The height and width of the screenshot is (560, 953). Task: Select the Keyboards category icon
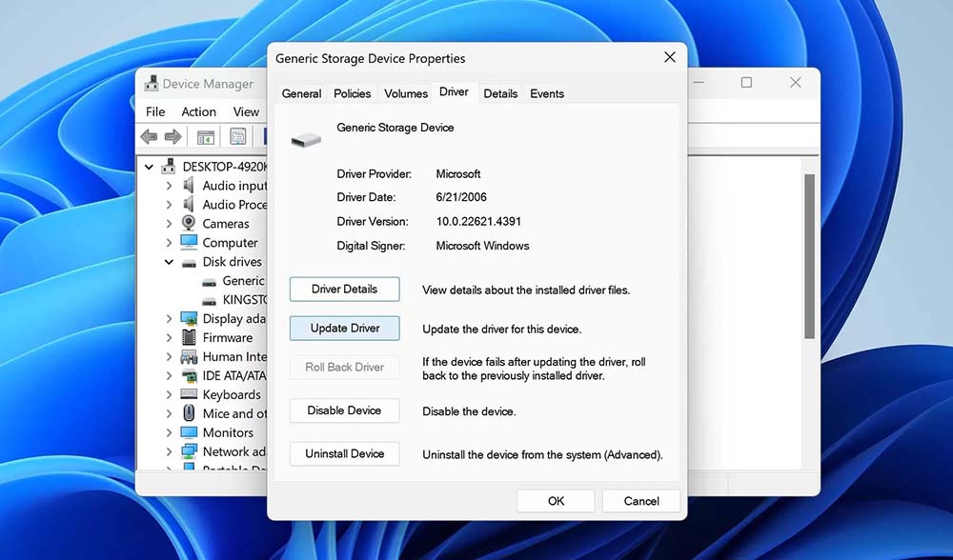pyautogui.click(x=189, y=394)
